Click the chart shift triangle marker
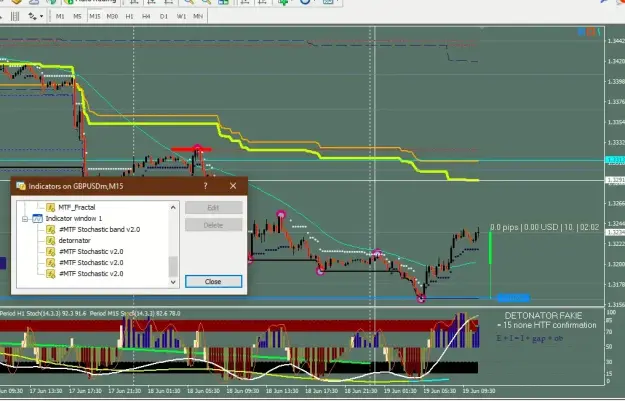This screenshot has width=625, height=401. point(482,28)
